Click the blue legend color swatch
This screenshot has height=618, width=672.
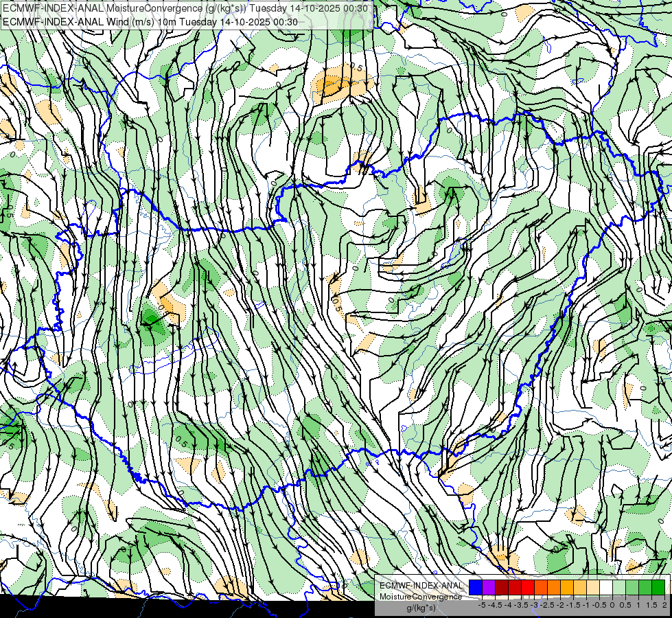tap(476, 587)
